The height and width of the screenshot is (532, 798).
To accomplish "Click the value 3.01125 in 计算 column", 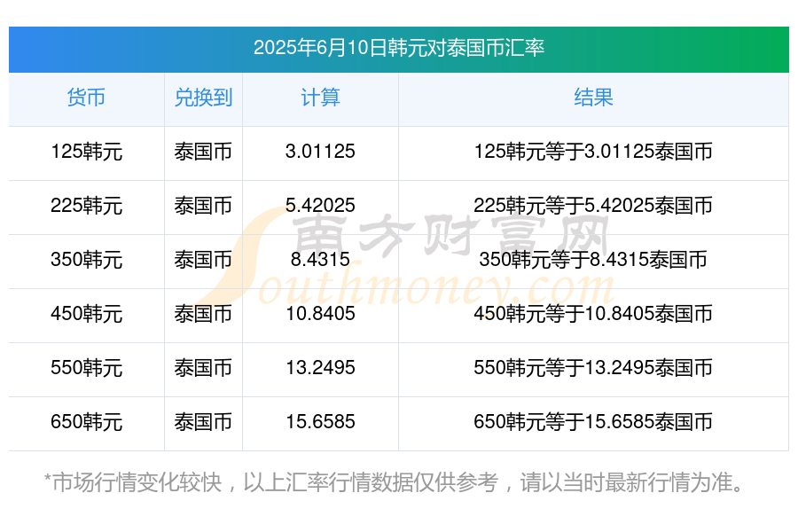I will 320,152.
